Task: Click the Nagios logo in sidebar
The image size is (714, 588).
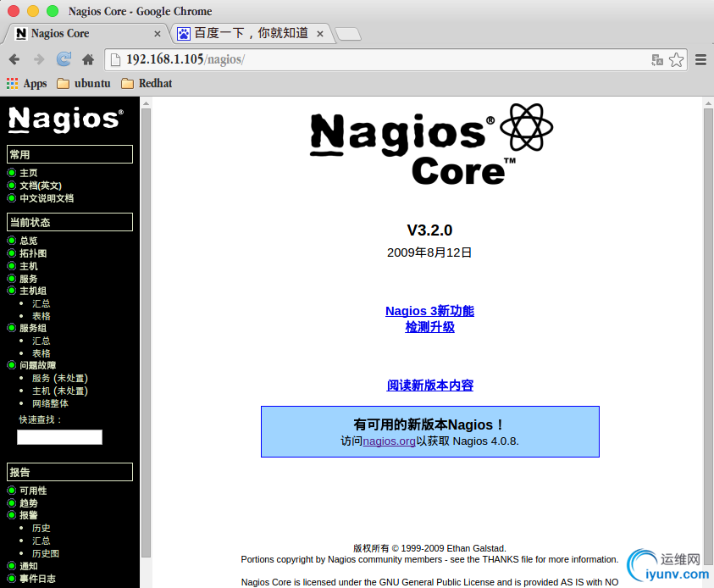Action: point(65,119)
